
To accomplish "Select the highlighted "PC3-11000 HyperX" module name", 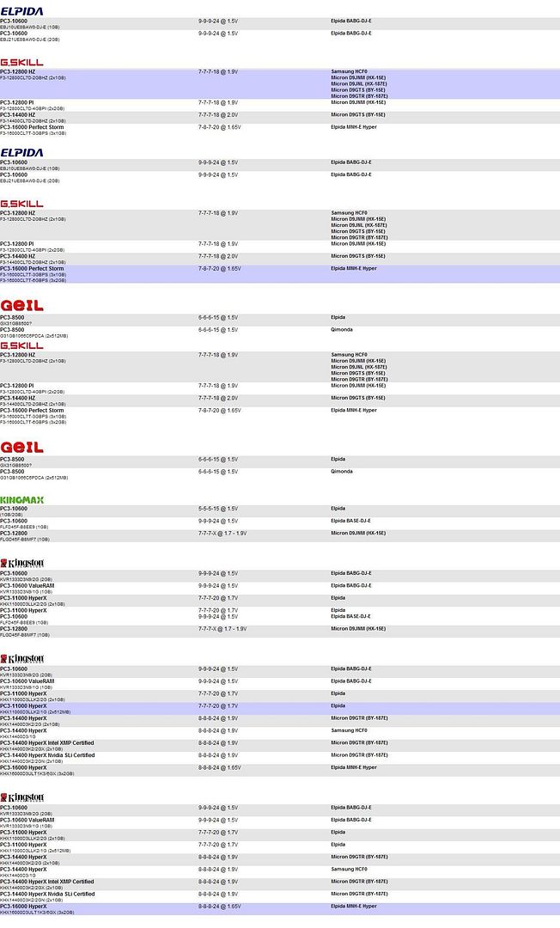I will point(24,706).
